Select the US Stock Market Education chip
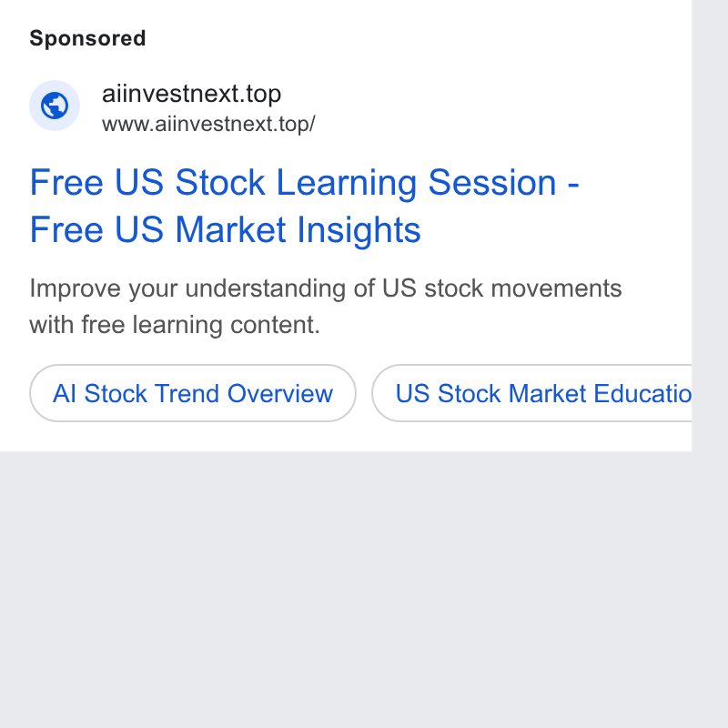The width and height of the screenshot is (728, 728). (531, 393)
